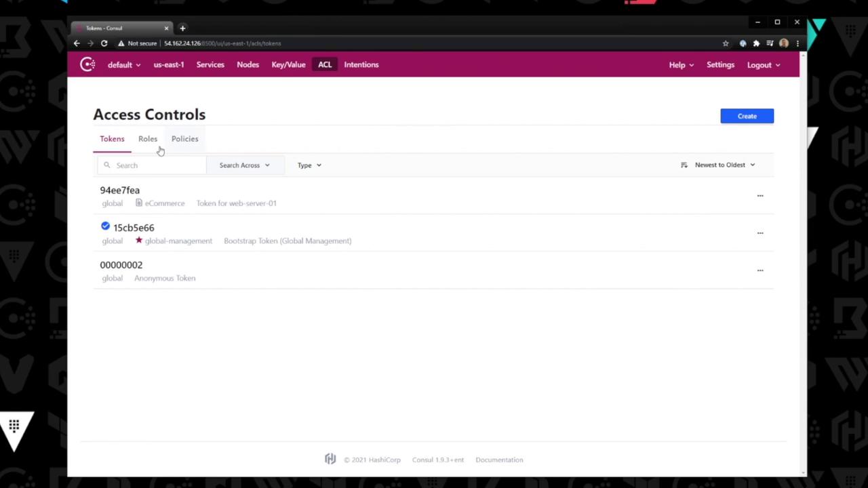The width and height of the screenshot is (868, 488).
Task: Maximize the Chrome window
Action: coord(777,22)
